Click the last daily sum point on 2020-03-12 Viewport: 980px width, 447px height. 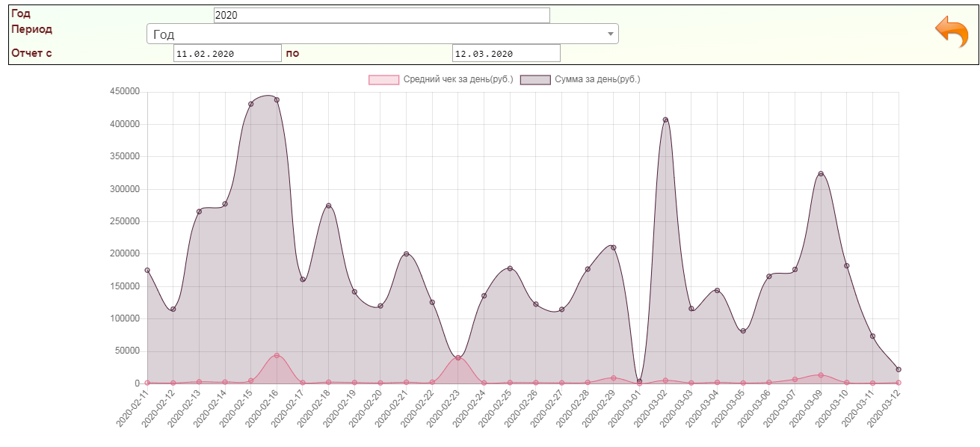pyautogui.click(x=899, y=369)
